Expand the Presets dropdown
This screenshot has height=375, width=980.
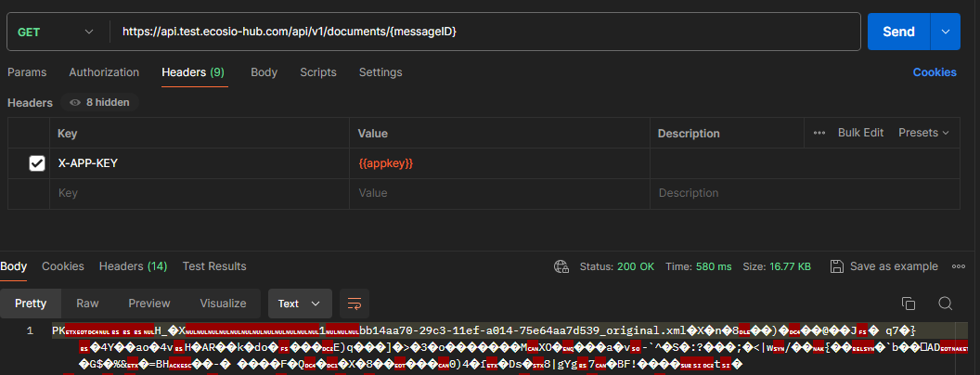click(923, 133)
